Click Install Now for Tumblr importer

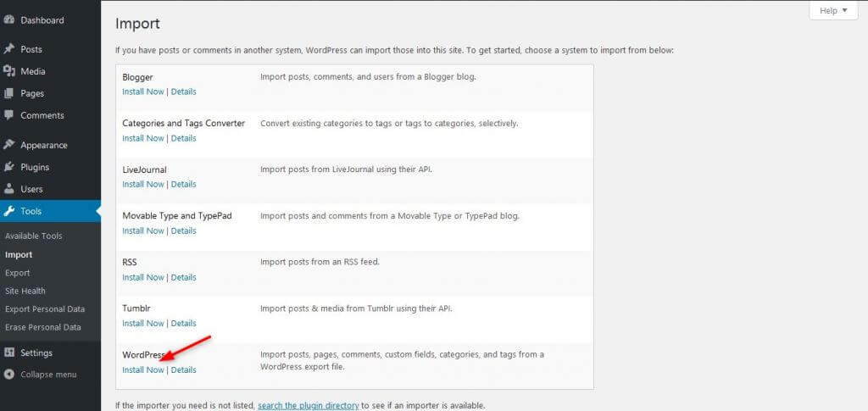coord(143,323)
